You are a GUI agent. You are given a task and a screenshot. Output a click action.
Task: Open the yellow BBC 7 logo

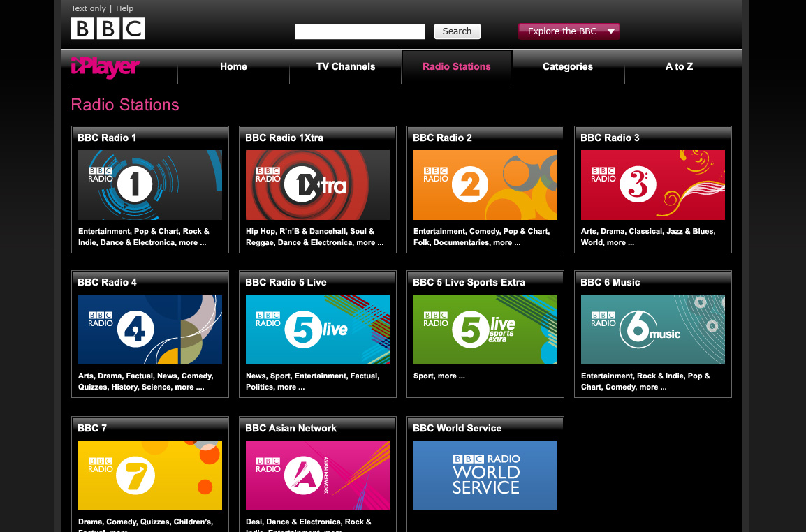[x=150, y=475]
